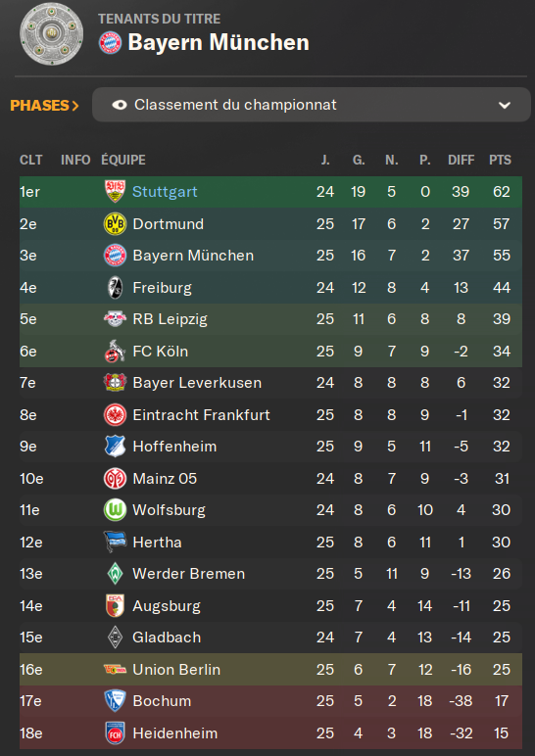535x756 pixels.
Task: Click the Dortmund BVB logo
Action: pyautogui.click(x=115, y=223)
